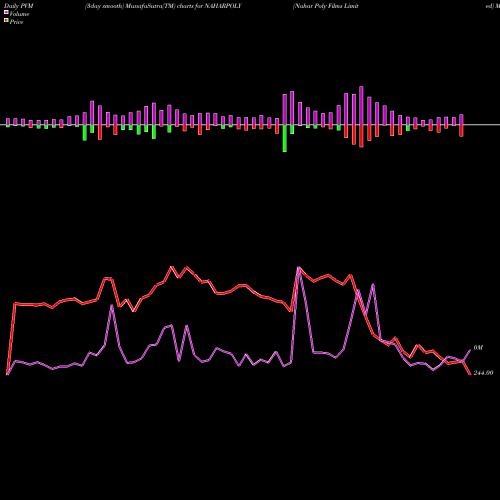Screen dimensions: 500x500
Task: Click the 244.00 price value label
Action: click(483, 373)
